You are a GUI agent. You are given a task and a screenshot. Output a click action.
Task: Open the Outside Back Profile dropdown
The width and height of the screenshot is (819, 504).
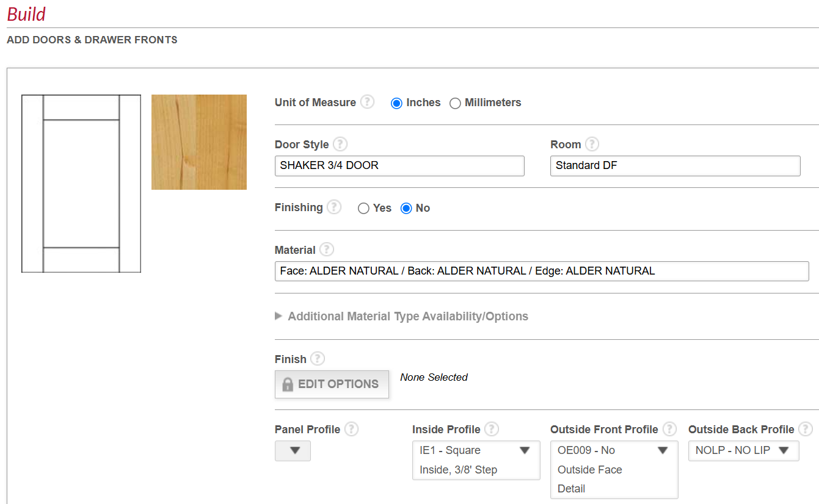tap(744, 451)
